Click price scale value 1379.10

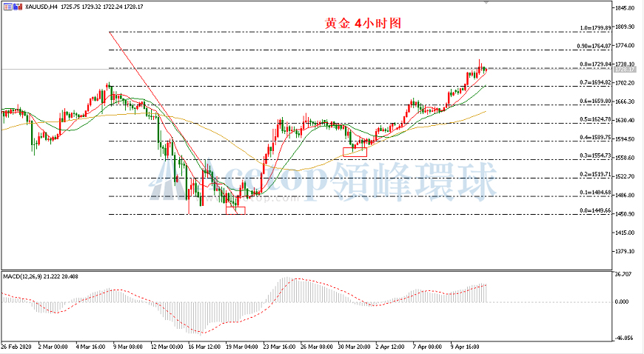[625, 251]
